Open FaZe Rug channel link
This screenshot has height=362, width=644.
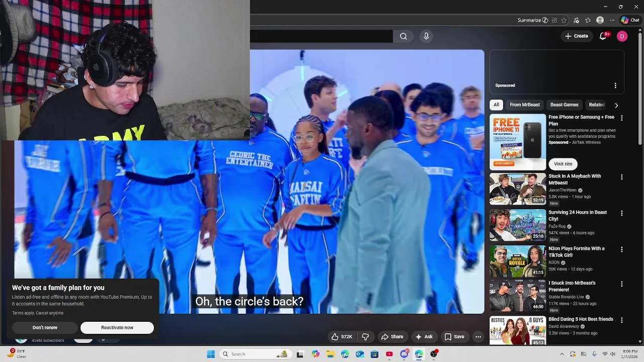coord(557,226)
